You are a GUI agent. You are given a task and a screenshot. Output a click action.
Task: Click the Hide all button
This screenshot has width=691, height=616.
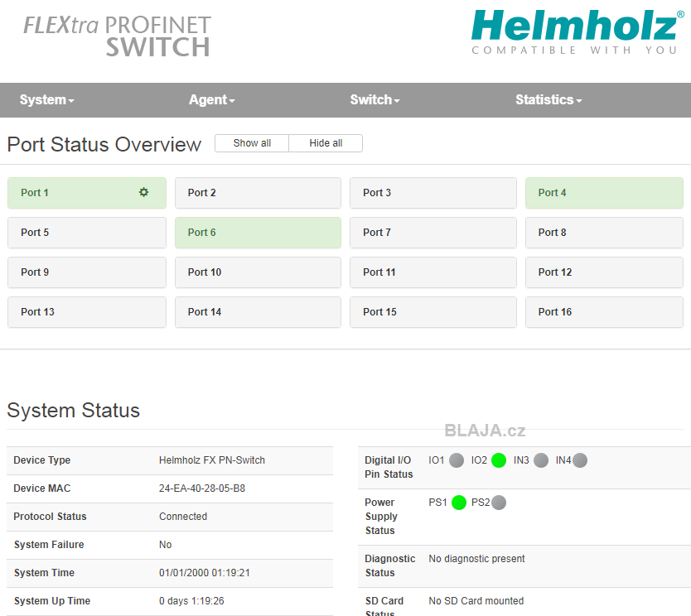(x=326, y=143)
